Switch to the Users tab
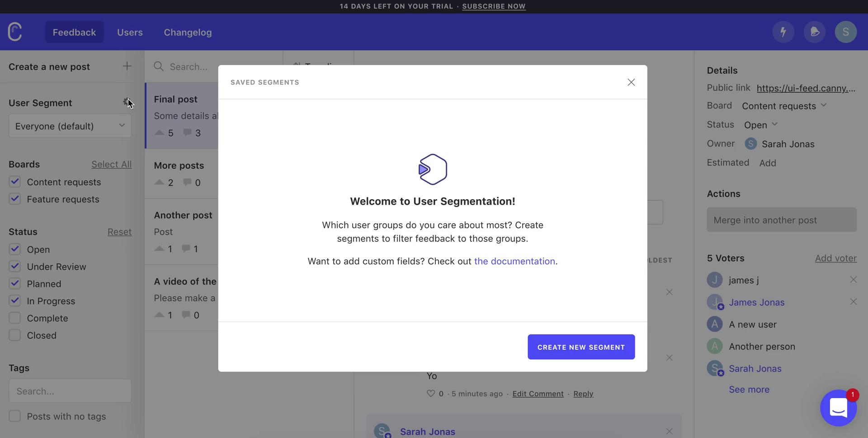This screenshot has height=438, width=868. click(x=130, y=33)
